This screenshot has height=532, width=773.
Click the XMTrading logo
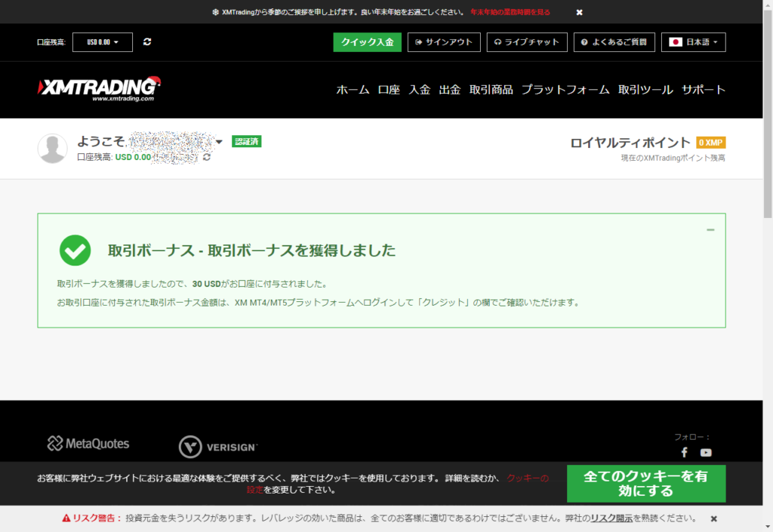pos(100,89)
